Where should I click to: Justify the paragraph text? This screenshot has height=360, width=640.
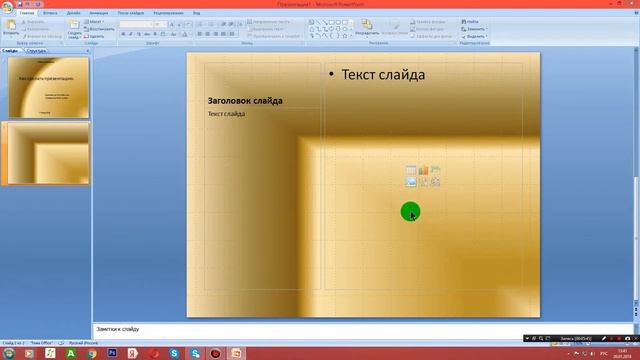coord(223,34)
